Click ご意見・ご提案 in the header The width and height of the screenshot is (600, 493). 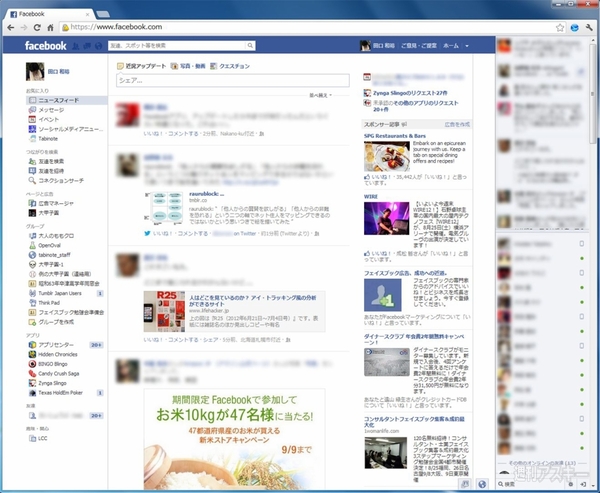click(419, 46)
